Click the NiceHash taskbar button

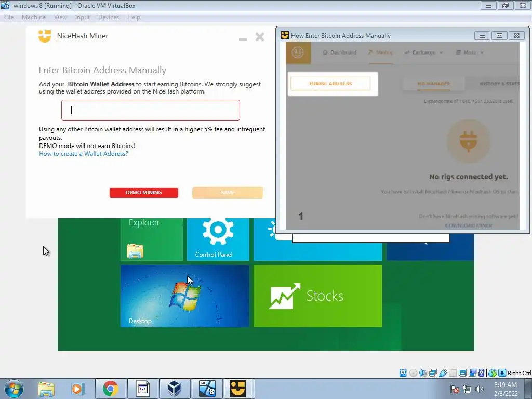238,389
